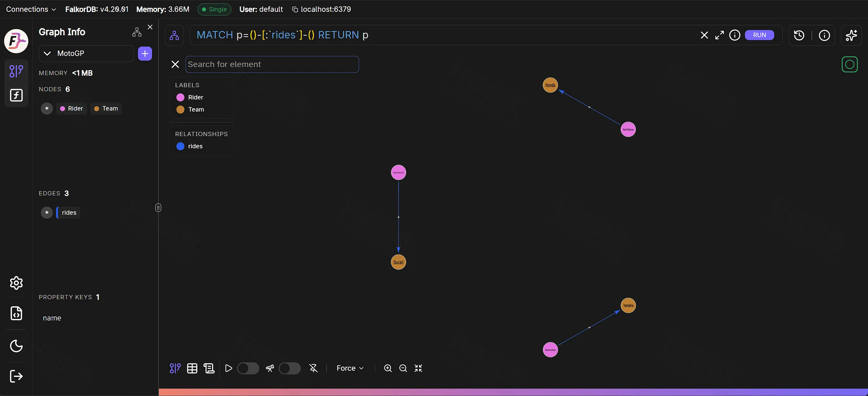Zoom out on the graph canvas
The width and height of the screenshot is (868, 396).
[403, 368]
